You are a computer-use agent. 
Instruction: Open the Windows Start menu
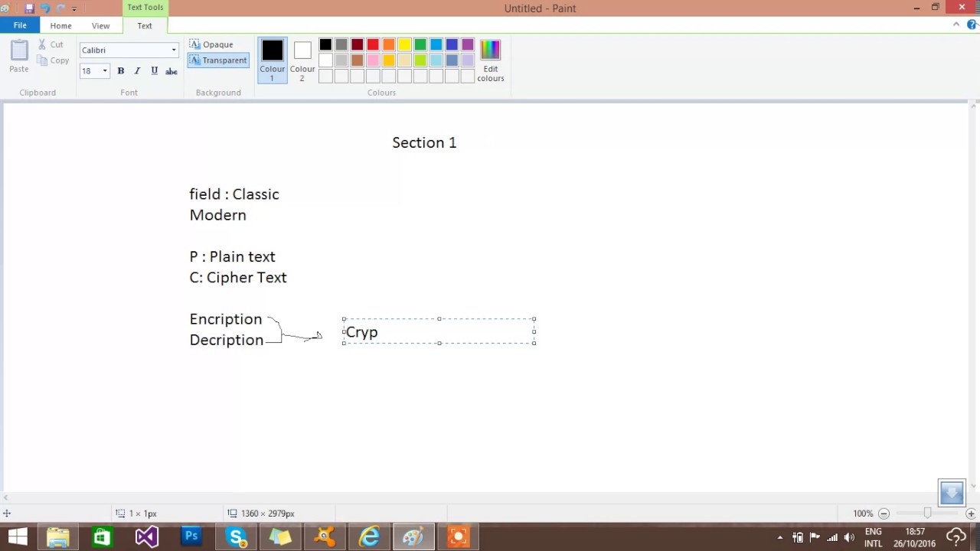pyautogui.click(x=18, y=537)
